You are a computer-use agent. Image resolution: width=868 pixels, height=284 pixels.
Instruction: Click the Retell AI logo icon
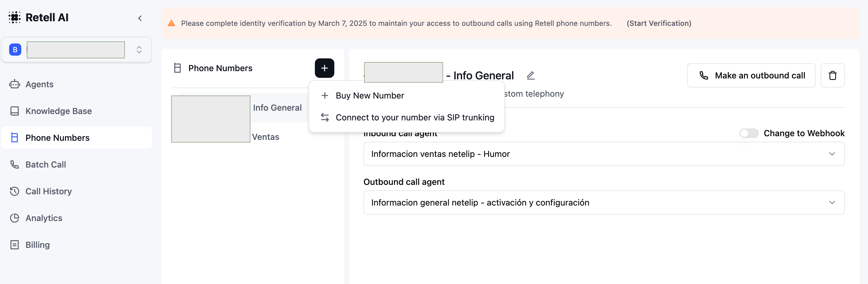(x=15, y=18)
